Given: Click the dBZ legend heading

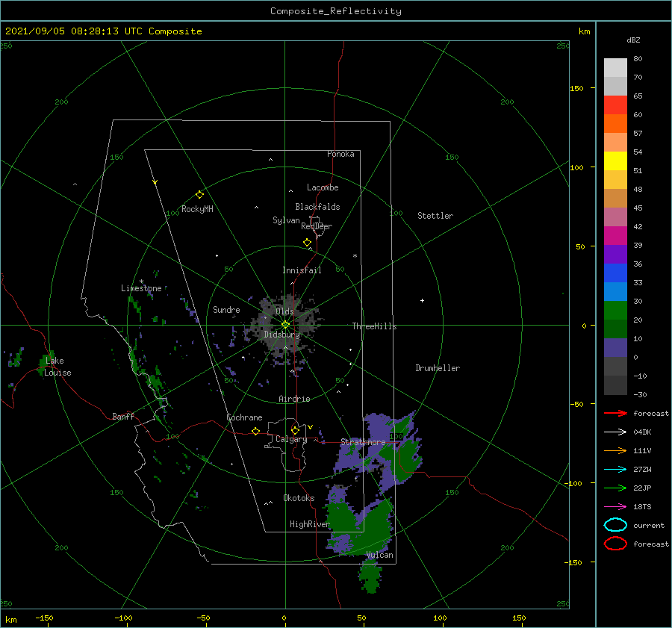Looking at the screenshot, I should coord(633,40).
